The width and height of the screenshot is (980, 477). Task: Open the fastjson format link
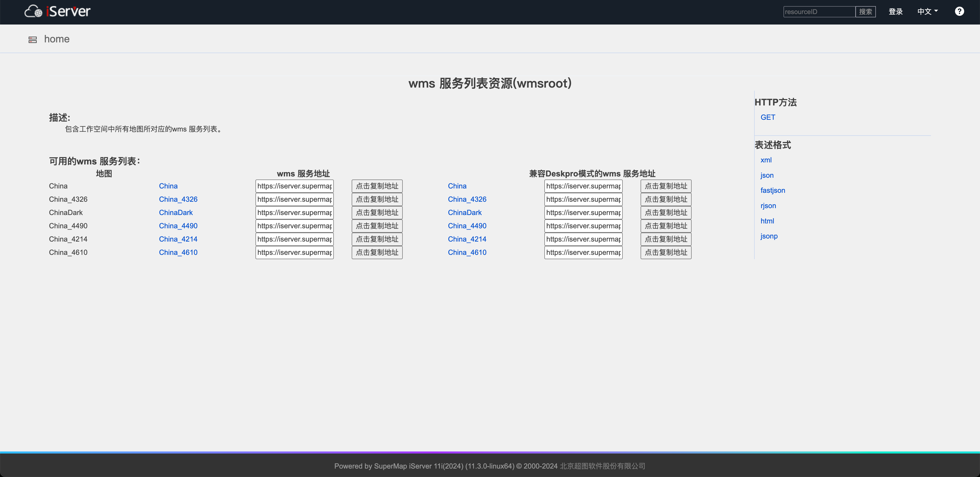pyautogui.click(x=773, y=190)
